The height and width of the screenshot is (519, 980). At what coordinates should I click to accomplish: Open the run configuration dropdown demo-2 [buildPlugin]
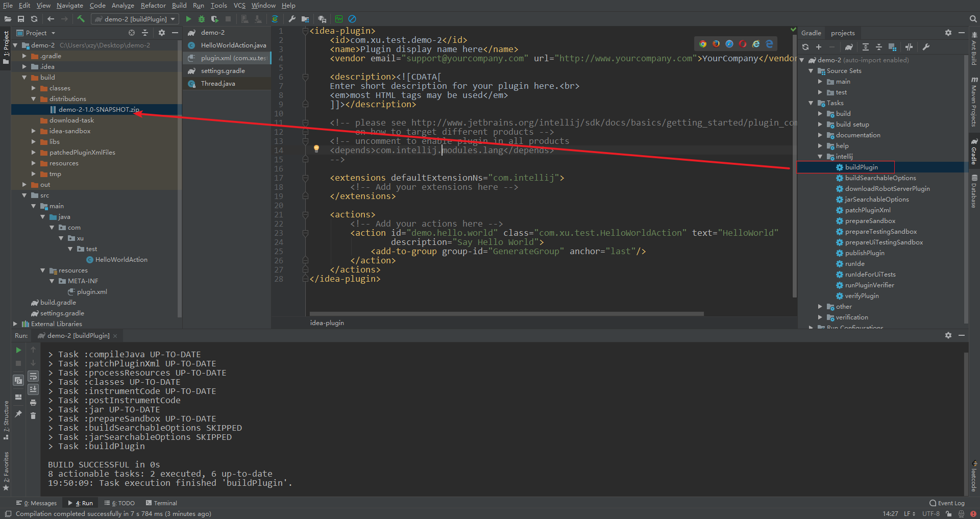(135, 19)
